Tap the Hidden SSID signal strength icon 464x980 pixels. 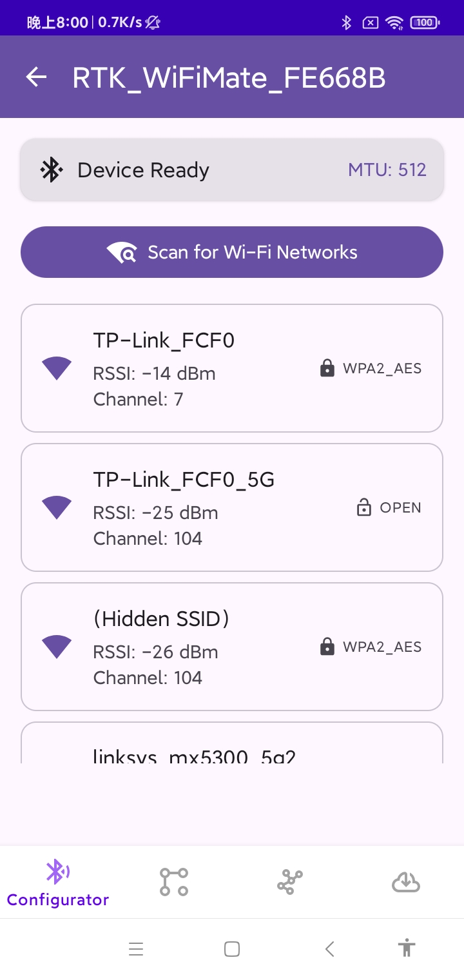coord(57,647)
